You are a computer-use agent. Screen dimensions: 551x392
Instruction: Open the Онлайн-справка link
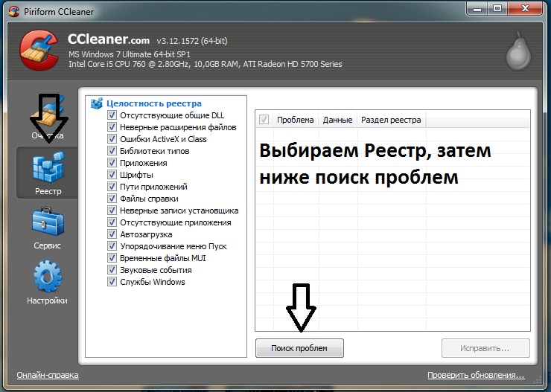48,376
